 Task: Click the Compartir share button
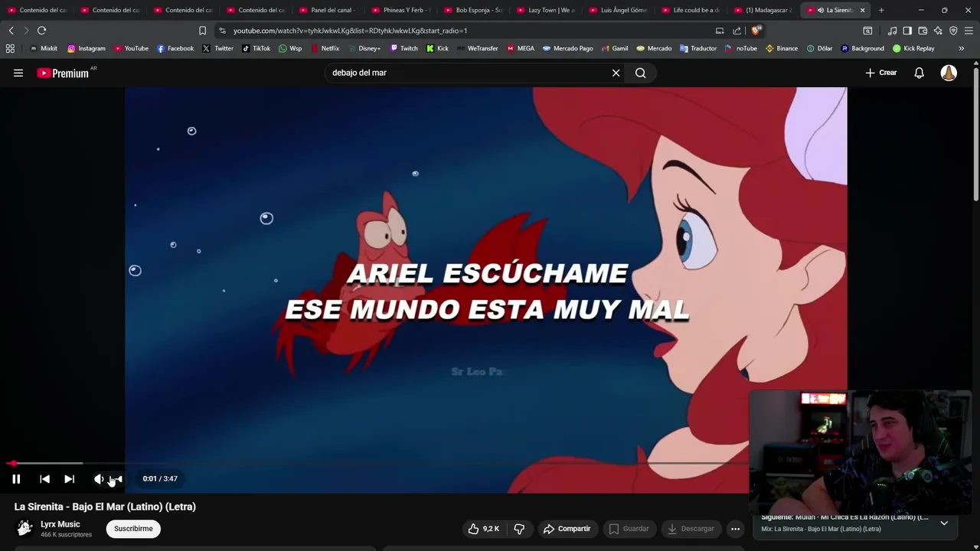point(567,529)
